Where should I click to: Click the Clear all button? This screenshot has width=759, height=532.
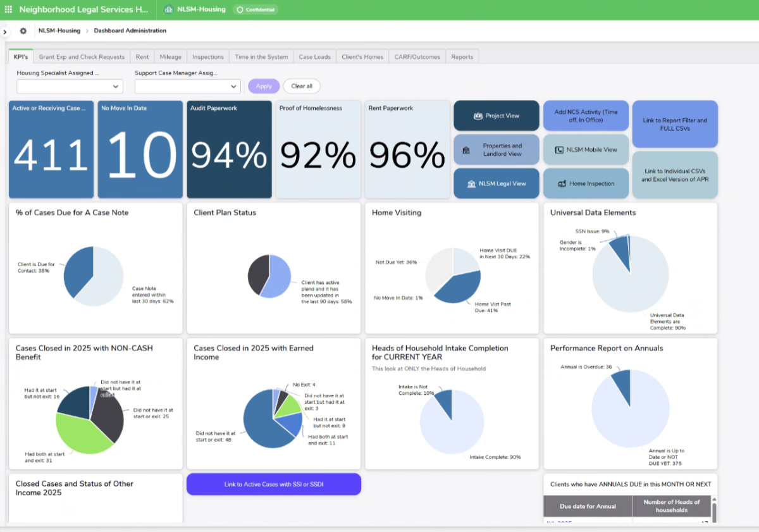[x=302, y=86]
